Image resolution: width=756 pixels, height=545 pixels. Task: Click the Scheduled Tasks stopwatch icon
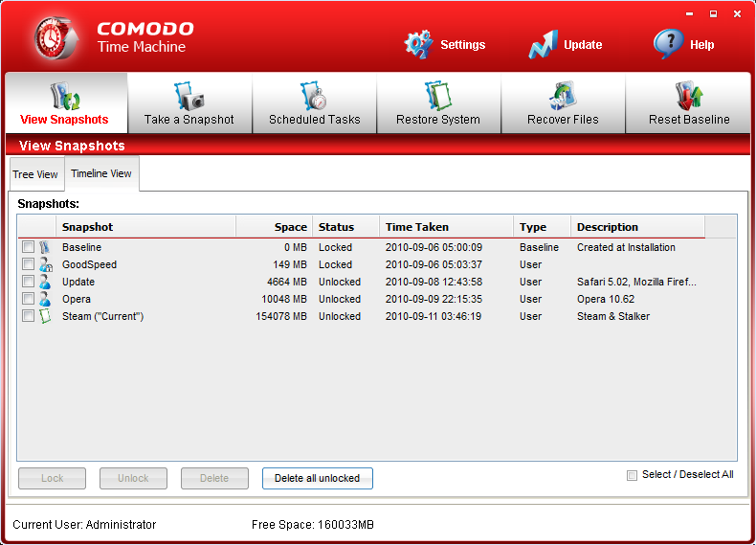coord(314,96)
